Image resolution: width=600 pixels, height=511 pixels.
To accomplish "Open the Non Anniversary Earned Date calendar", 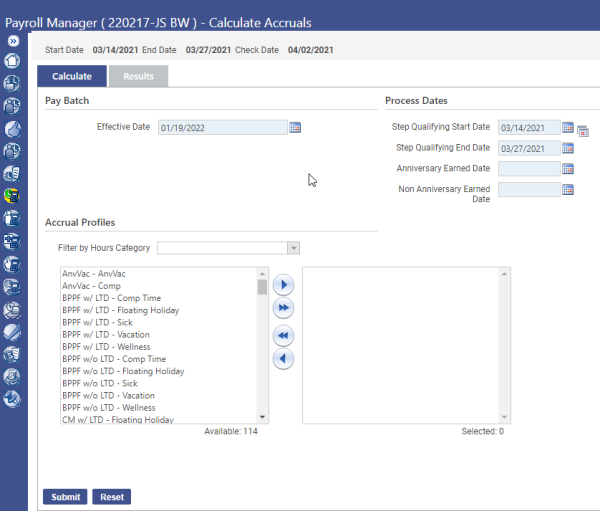I will [x=568, y=189].
